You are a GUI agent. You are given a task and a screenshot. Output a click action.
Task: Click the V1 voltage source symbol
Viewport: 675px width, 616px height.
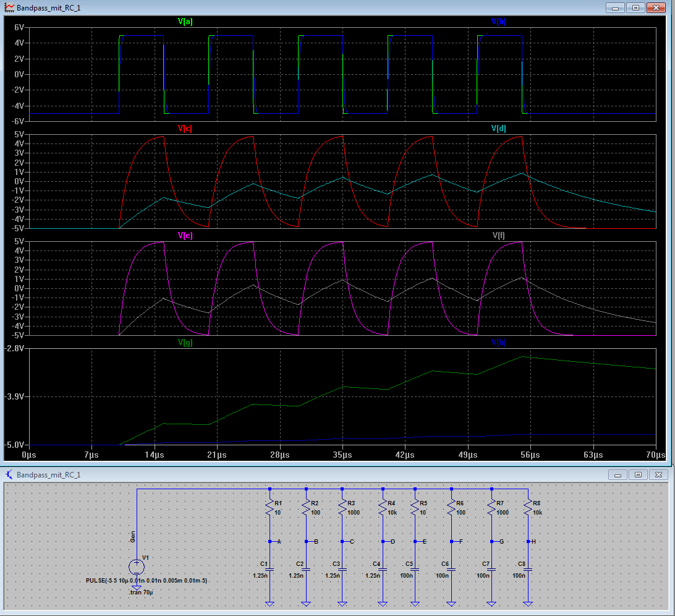pos(137,567)
